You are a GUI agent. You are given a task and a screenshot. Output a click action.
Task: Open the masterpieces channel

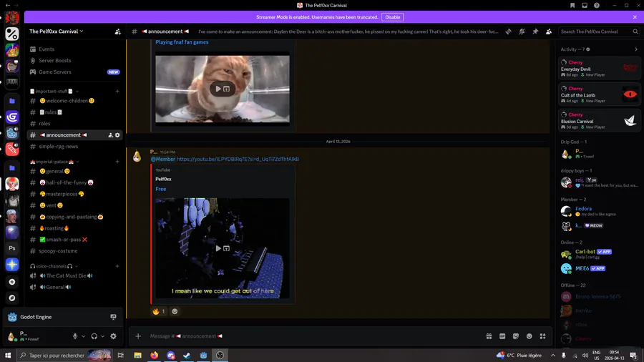tap(74, 194)
